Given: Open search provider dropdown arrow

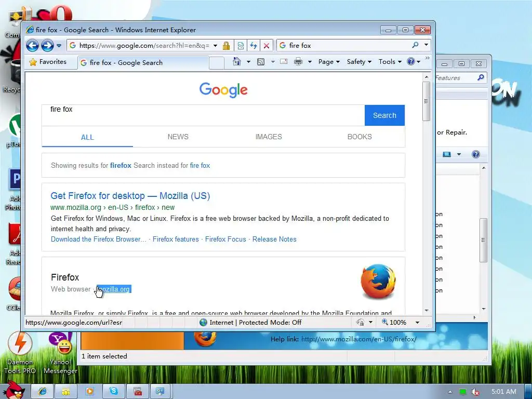Looking at the screenshot, I should coord(426,45).
